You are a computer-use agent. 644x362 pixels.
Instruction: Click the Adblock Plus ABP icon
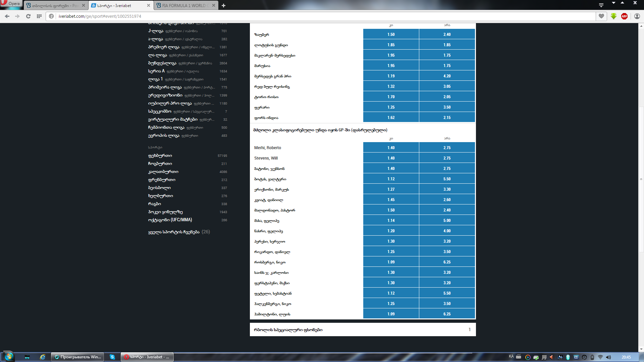[624, 16]
